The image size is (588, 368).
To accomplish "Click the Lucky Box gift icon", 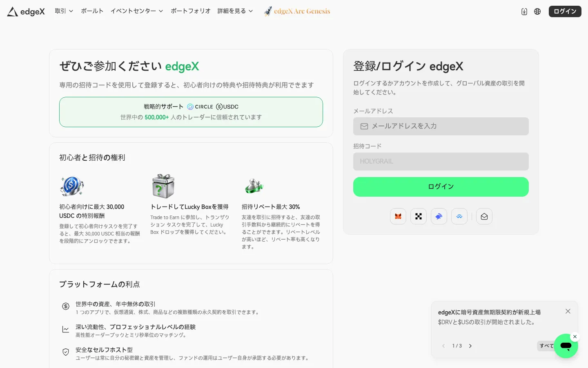I will (x=163, y=186).
